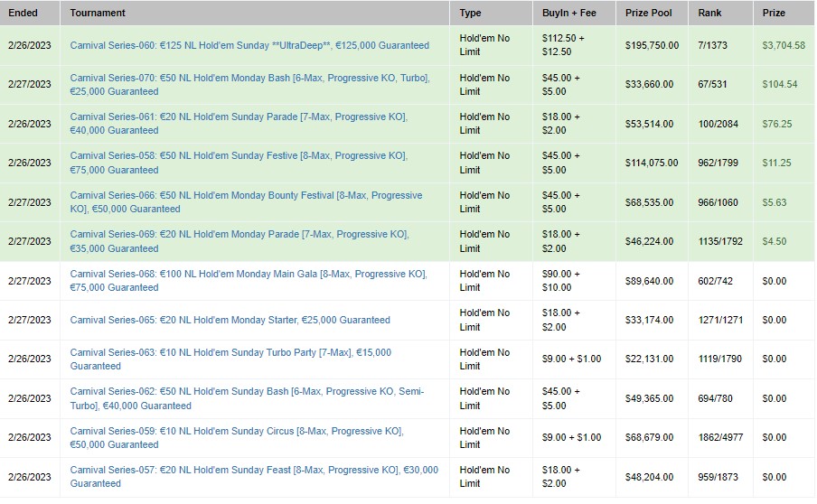
Task: Select the $4.50 prize value
Action: click(x=775, y=241)
